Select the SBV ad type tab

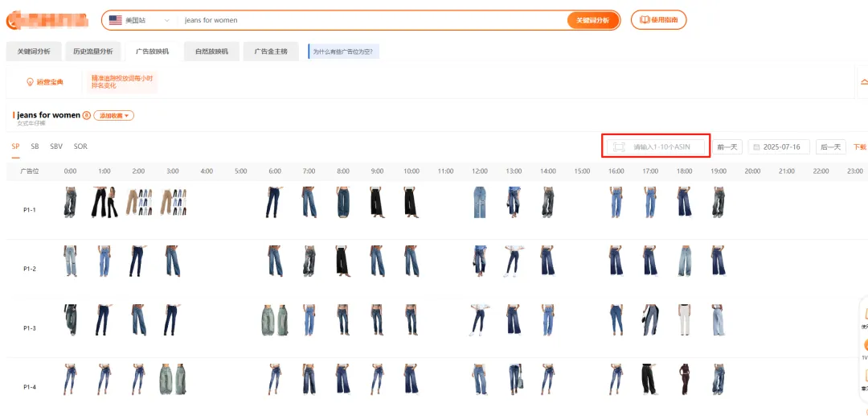pyautogui.click(x=56, y=146)
